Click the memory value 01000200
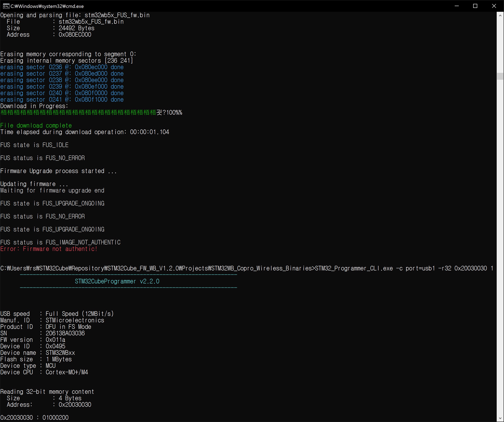Viewport: 504px width, 422px height. (55, 418)
